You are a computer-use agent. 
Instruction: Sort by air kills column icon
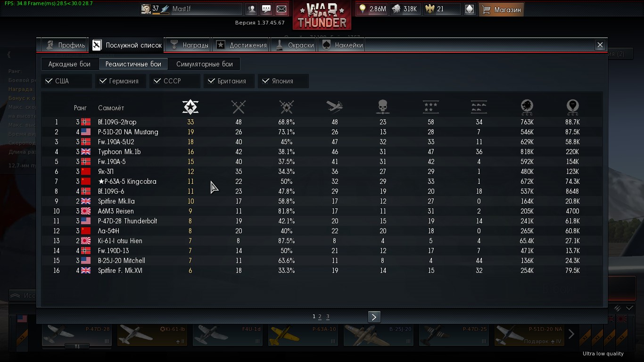tap(334, 107)
